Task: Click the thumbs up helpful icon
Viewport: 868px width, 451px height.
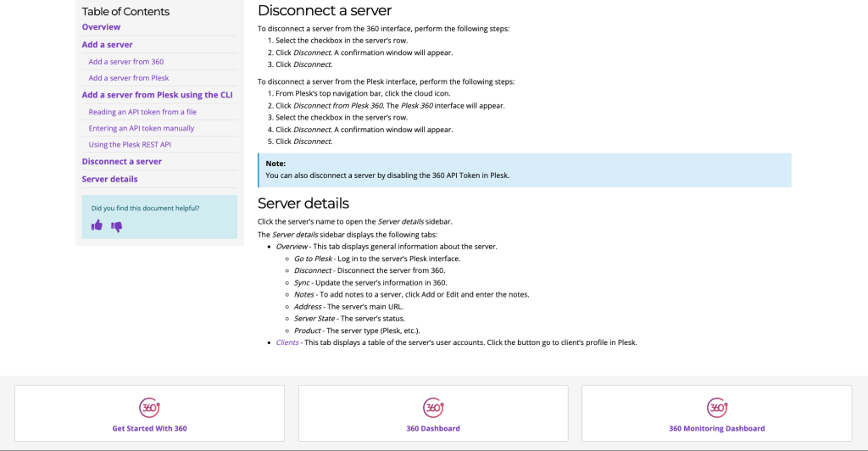Action: [x=97, y=225]
